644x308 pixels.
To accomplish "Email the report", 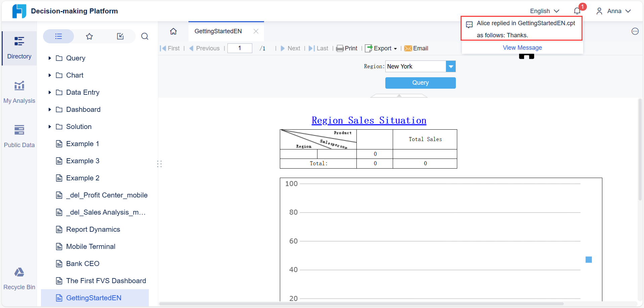I will click(x=416, y=48).
